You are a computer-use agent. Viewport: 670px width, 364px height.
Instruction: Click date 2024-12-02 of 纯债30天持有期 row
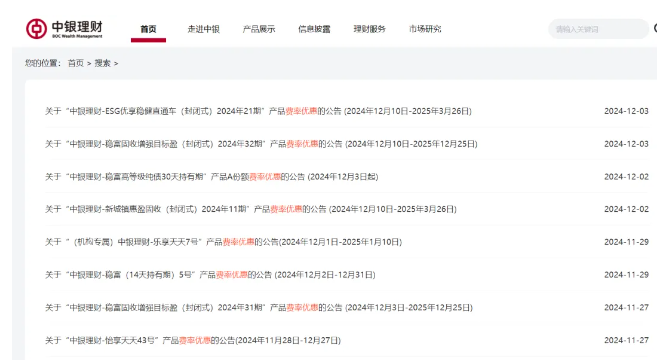(x=626, y=177)
